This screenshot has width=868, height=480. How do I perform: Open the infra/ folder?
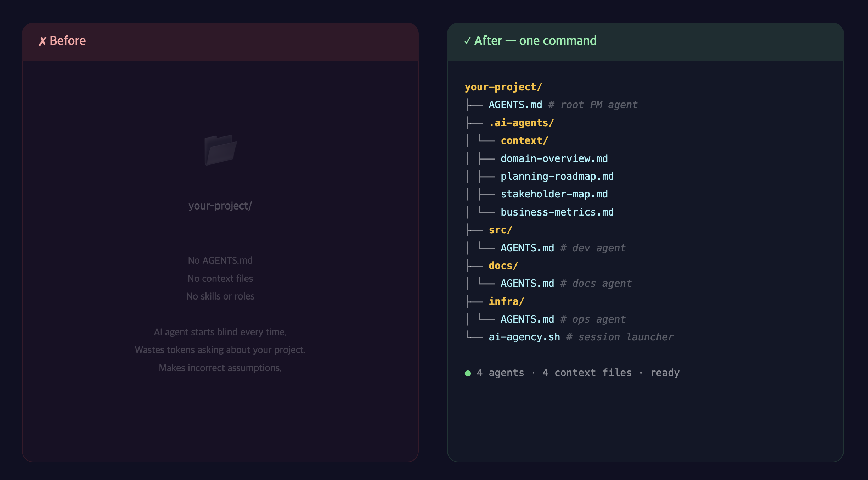(x=506, y=301)
